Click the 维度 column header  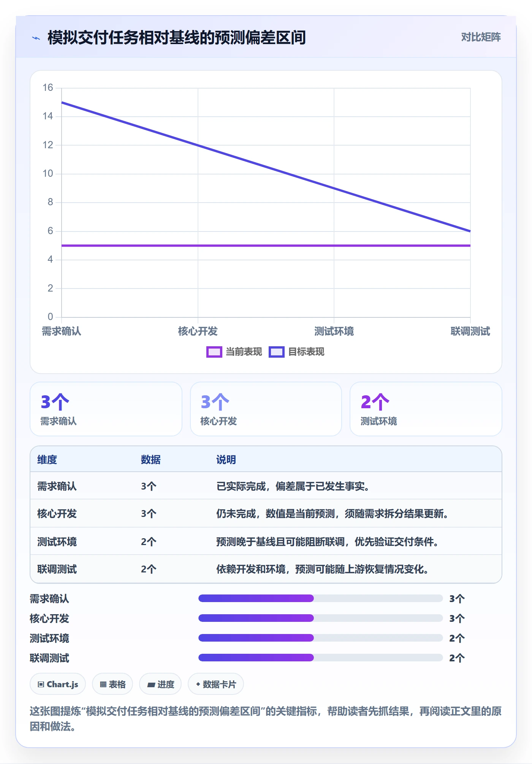click(x=47, y=460)
